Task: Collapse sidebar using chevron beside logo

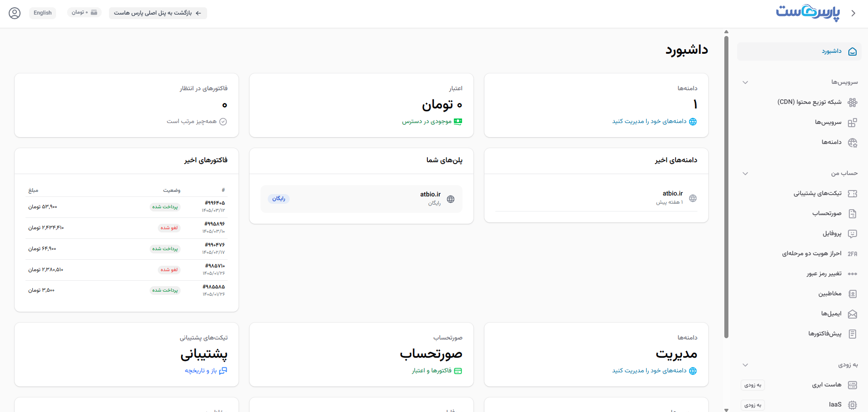Action: click(853, 13)
